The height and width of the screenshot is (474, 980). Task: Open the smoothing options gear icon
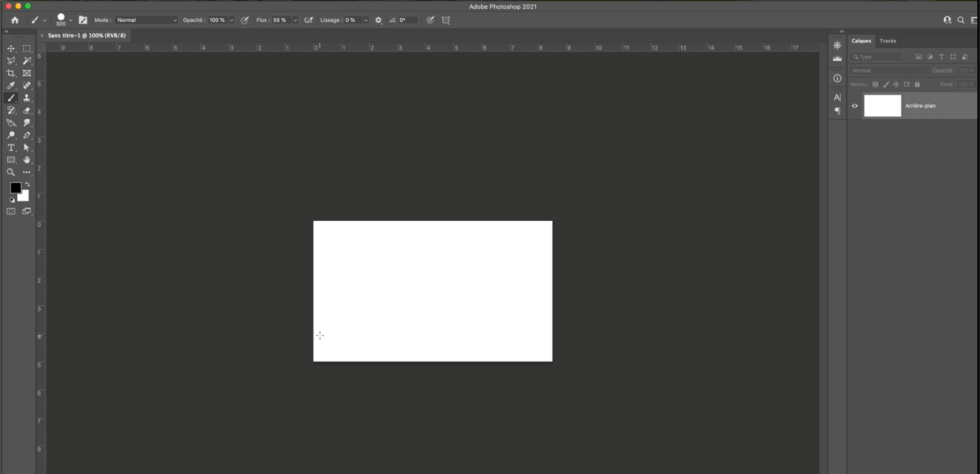[378, 20]
